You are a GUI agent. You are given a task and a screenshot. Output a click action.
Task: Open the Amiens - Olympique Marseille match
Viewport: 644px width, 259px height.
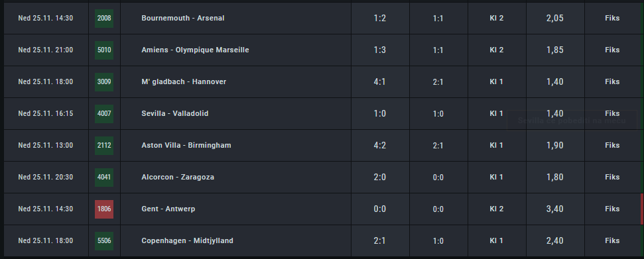pyautogui.click(x=195, y=50)
